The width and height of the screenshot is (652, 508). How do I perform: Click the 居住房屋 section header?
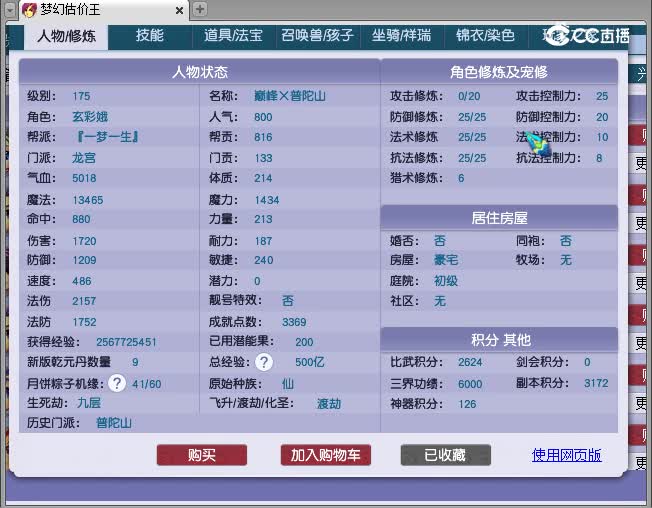(x=499, y=218)
